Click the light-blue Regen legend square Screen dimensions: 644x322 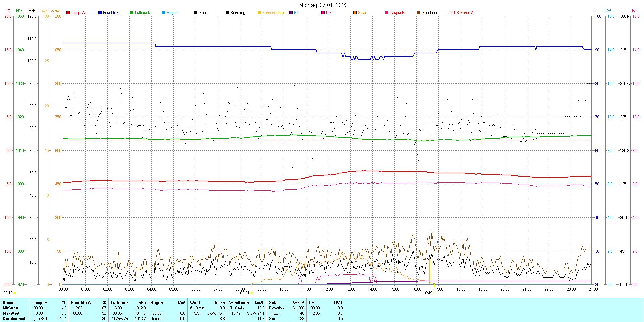pyautogui.click(x=164, y=13)
